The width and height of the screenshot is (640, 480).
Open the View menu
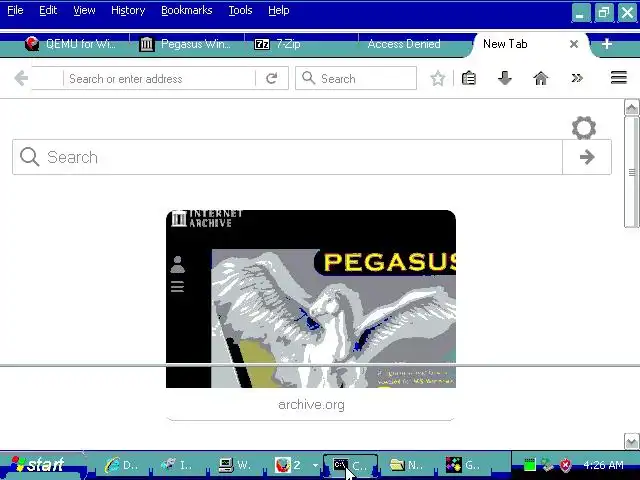[x=84, y=11]
